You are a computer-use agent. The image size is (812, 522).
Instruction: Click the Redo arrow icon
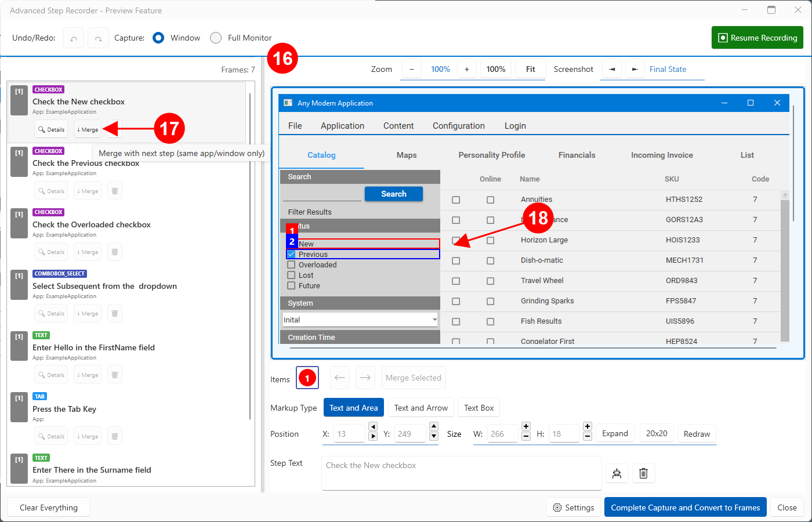98,38
